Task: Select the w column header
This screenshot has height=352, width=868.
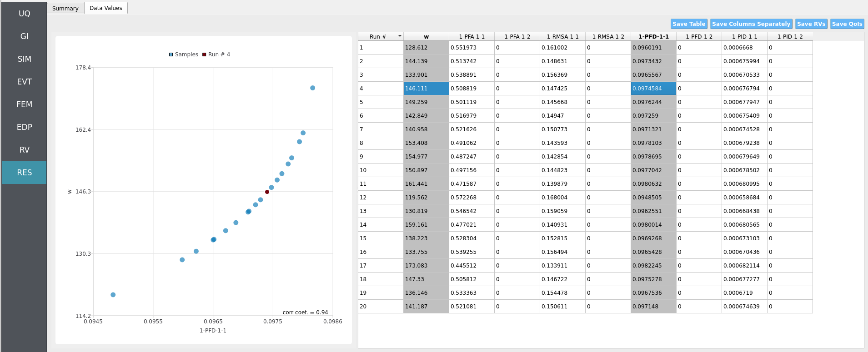Action: pos(426,36)
